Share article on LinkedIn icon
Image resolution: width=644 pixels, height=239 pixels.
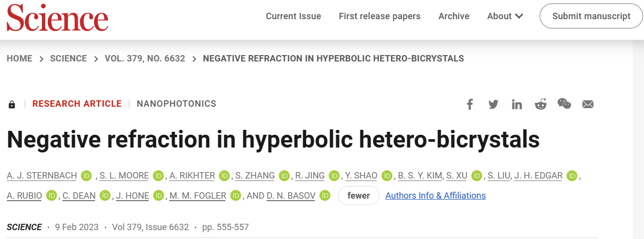coord(517,104)
